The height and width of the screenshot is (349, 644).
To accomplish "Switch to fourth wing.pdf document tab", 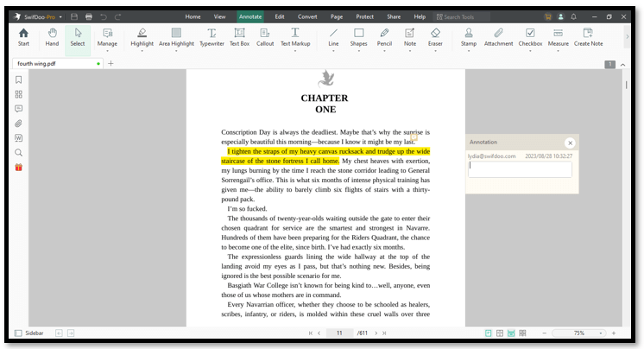I will point(56,63).
